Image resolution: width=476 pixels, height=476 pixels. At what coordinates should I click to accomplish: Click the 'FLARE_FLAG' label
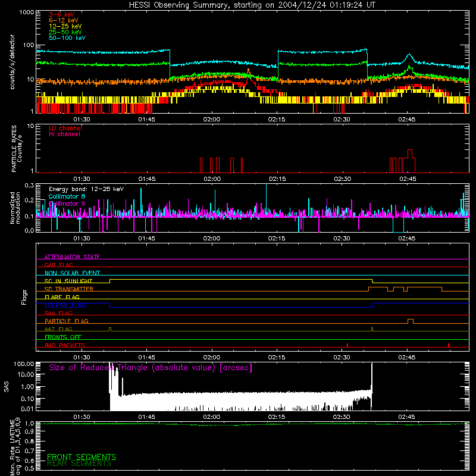coord(62,297)
